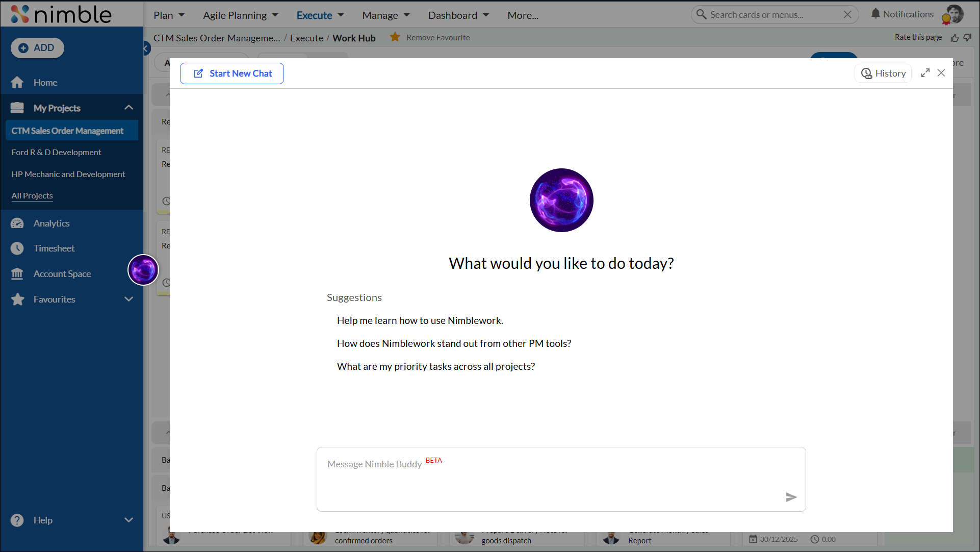980x552 pixels.
Task: Open the Analytics gauge icon
Action: 17,223
